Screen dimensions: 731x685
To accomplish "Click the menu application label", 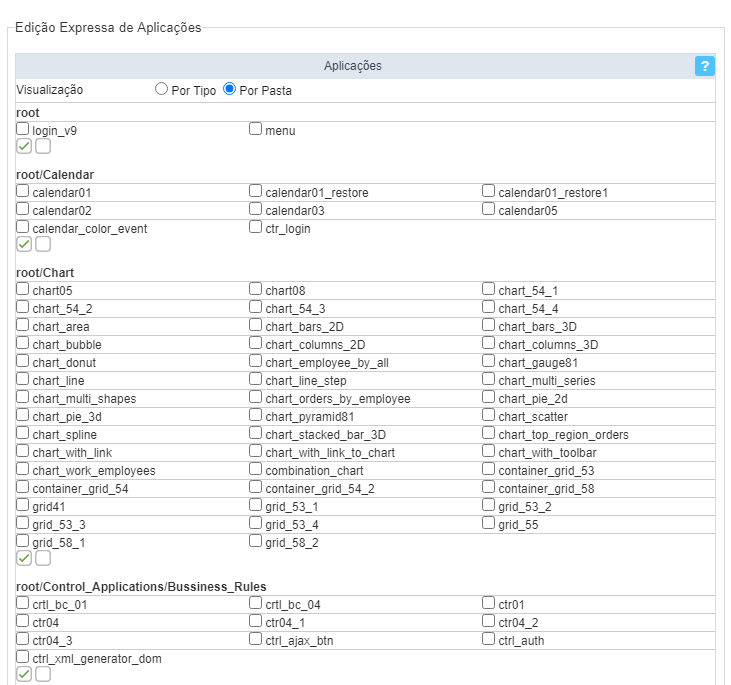I will click(x=280, y=131).
